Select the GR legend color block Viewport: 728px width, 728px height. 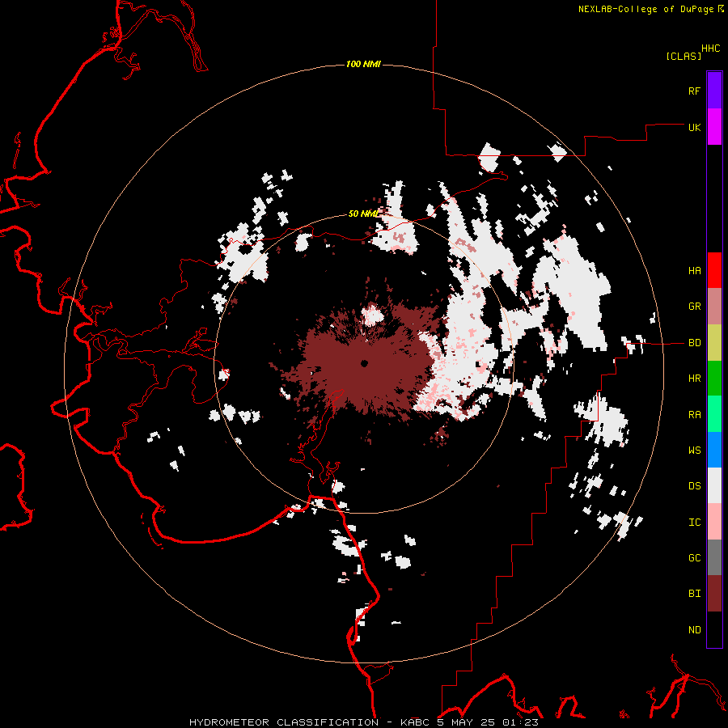point(714,307)
